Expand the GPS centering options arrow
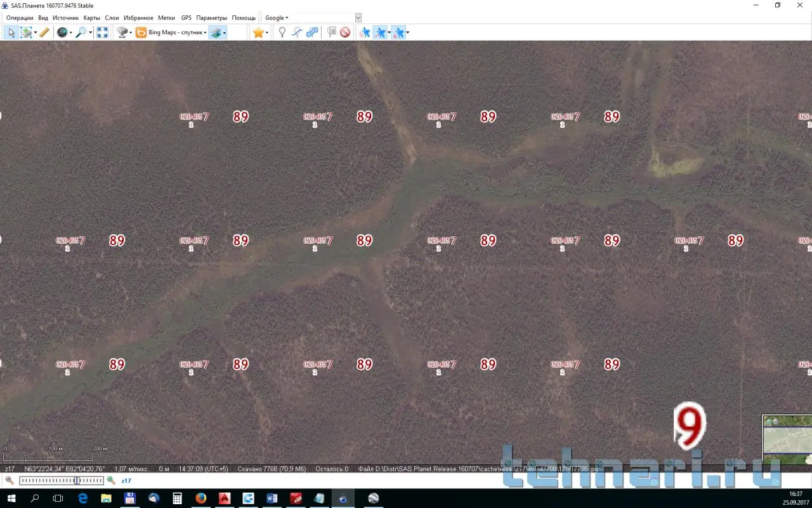This screenshot has width=812, height=508. (407, 32)
